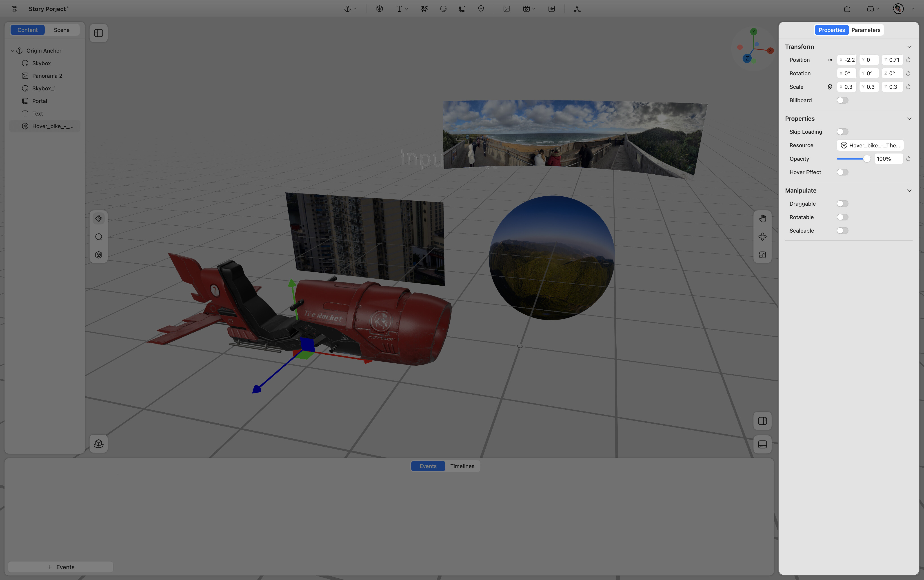Screen dimensions: 924x580
Task: Turn on the Draggable switch
Action: click(842, 204)
